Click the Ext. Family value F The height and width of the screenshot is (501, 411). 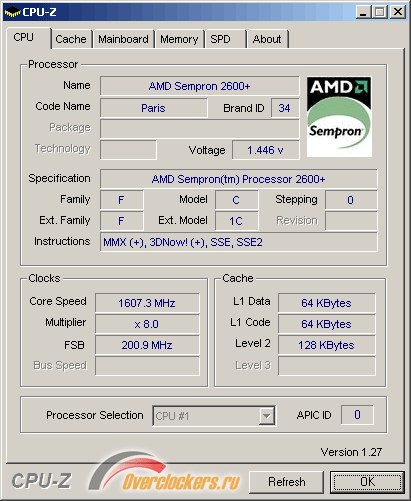tap(122, 221)
